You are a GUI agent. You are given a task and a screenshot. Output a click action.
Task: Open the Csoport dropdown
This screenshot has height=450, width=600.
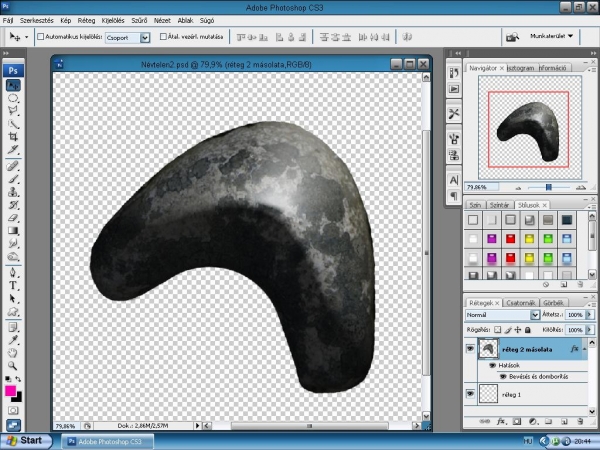click(x=145, y=38)
